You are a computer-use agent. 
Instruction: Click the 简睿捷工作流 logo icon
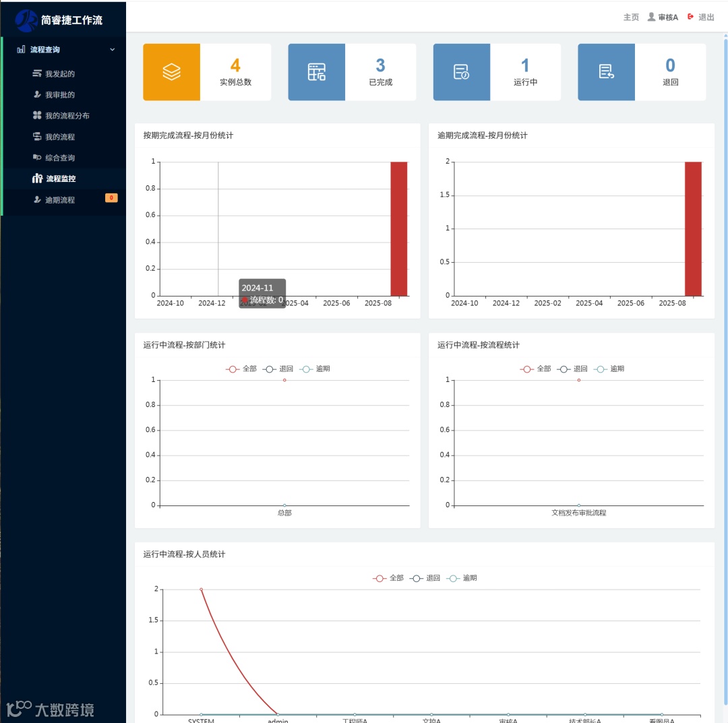[26, 20]
